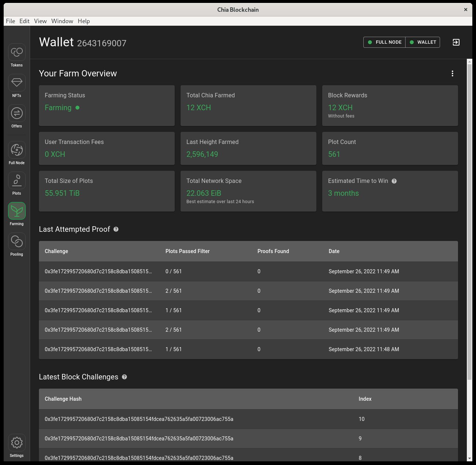Click the Challenge Hash column header
476x465 pixels.
click(x=63, y=399)
